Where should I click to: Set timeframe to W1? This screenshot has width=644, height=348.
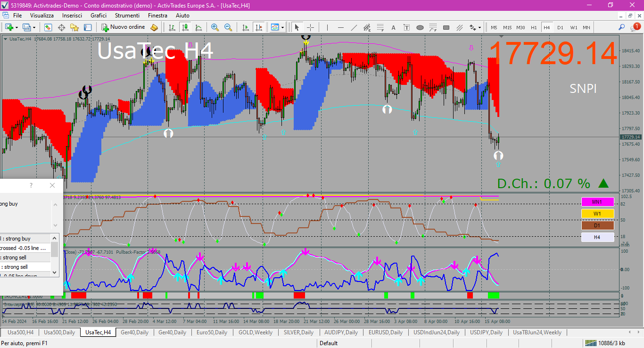573,27
